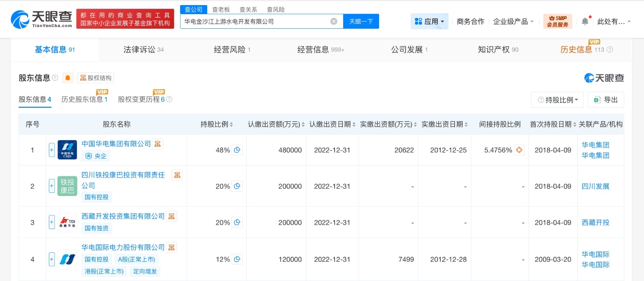Expand the 企业级产品 menu
This screenshot has width=644, height=281.
(513, 22)
